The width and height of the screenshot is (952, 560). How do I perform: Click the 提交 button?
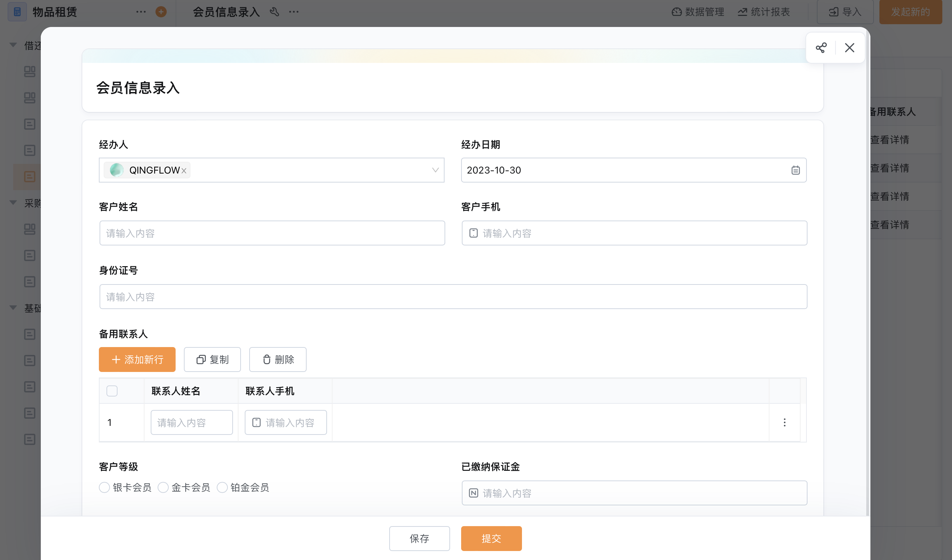click(491, 539)
